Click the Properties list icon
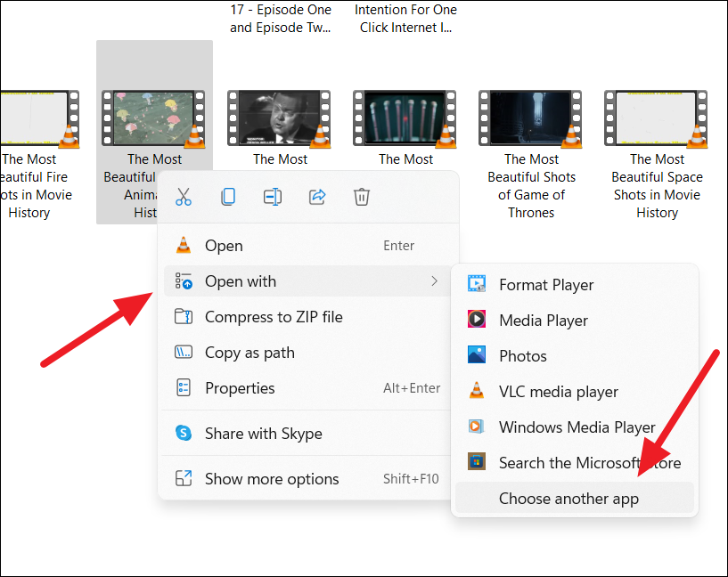The image size is (728, 577). (x=184, y=387)
